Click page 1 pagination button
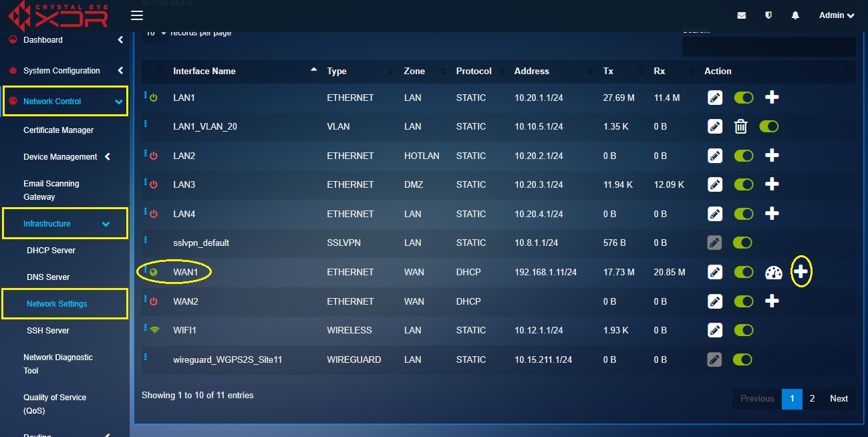 coord(792,399)
